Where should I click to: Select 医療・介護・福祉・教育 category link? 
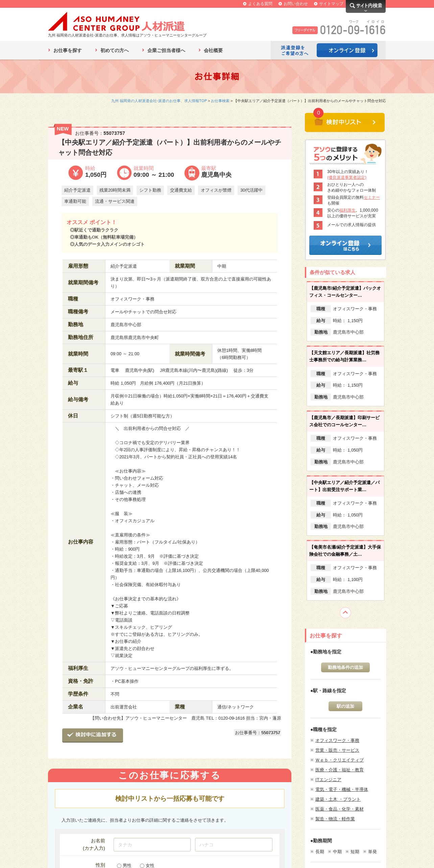point(339,770)
